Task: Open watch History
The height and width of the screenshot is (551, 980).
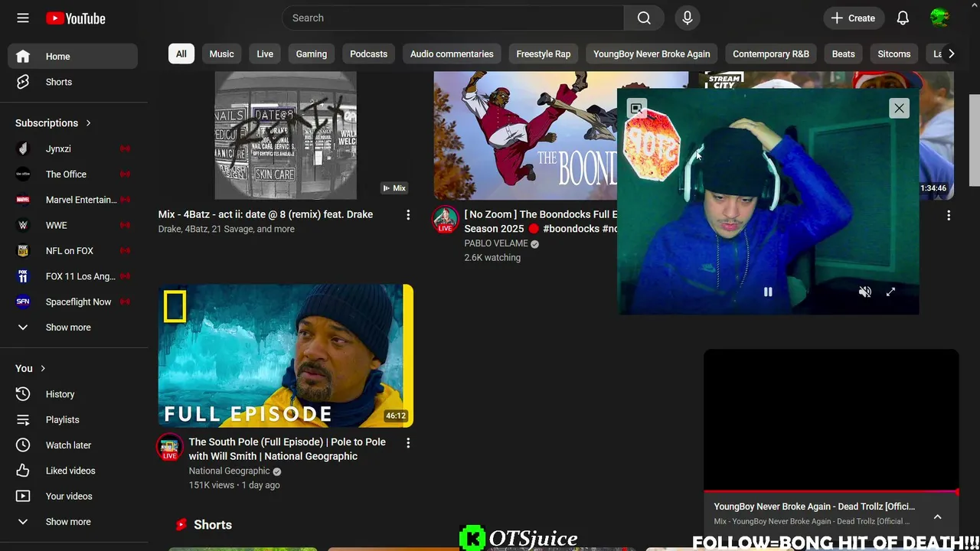Action: coord(73,394)
